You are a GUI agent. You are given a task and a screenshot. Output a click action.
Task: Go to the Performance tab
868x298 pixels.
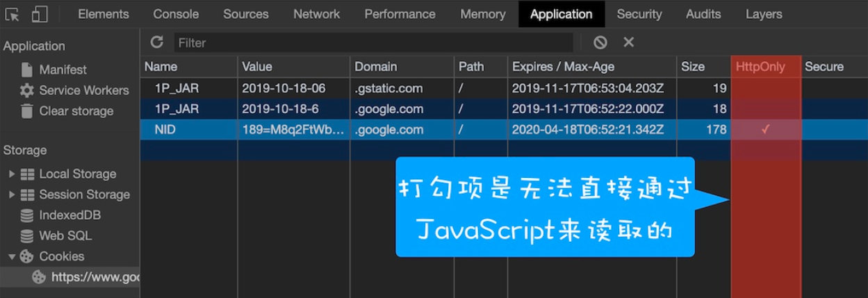coord(400,14)
